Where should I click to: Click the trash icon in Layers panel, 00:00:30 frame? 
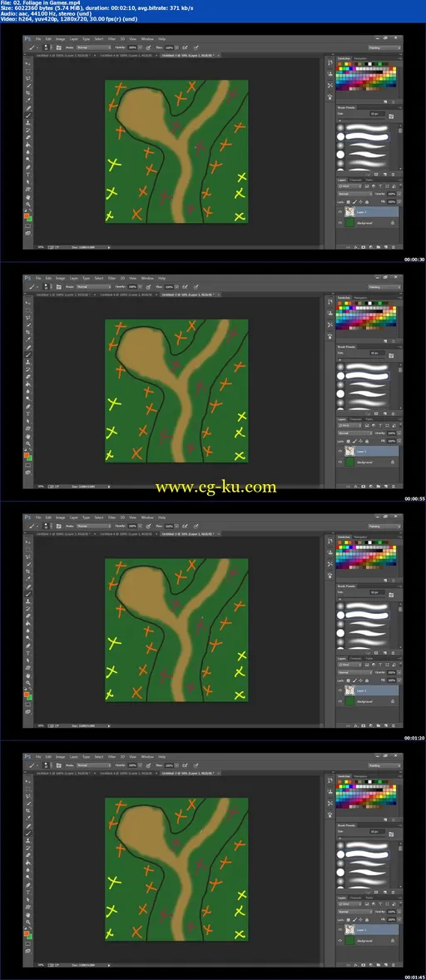point(394,247)
